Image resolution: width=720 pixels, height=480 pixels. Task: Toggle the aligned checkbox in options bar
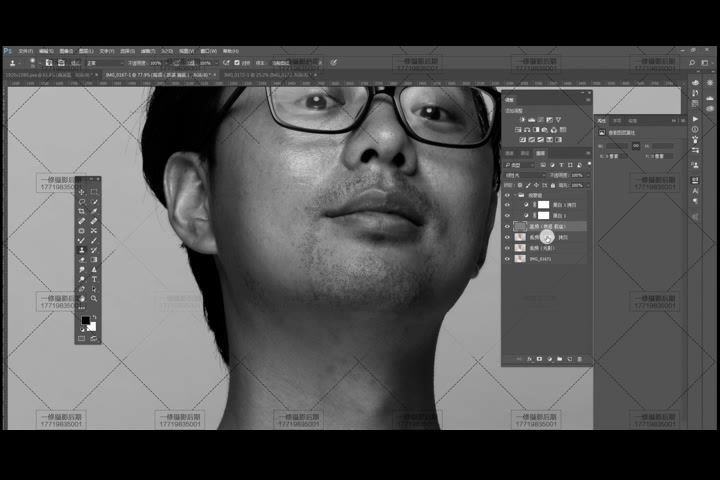pos(237,62)
